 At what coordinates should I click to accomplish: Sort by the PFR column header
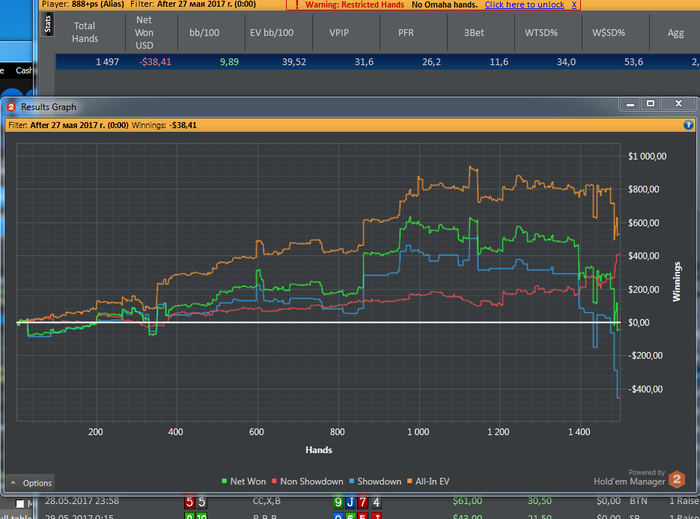tap(406, 33)
